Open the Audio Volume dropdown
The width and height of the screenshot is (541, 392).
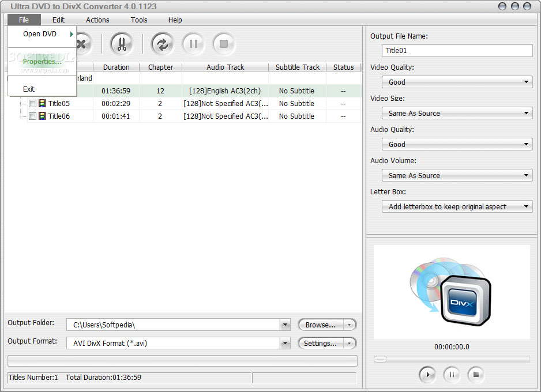[x=457, y=175]
